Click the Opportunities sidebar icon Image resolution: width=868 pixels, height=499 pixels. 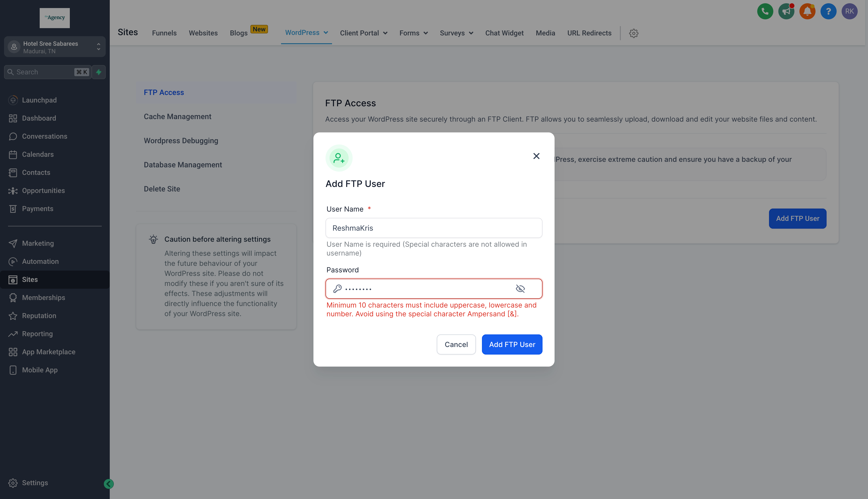(x=13, y=191)
